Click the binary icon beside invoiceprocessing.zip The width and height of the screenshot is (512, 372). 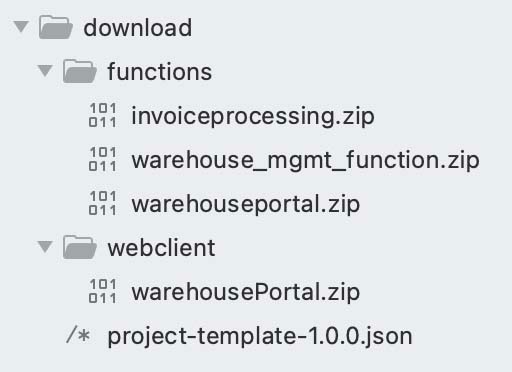[103, 115]
